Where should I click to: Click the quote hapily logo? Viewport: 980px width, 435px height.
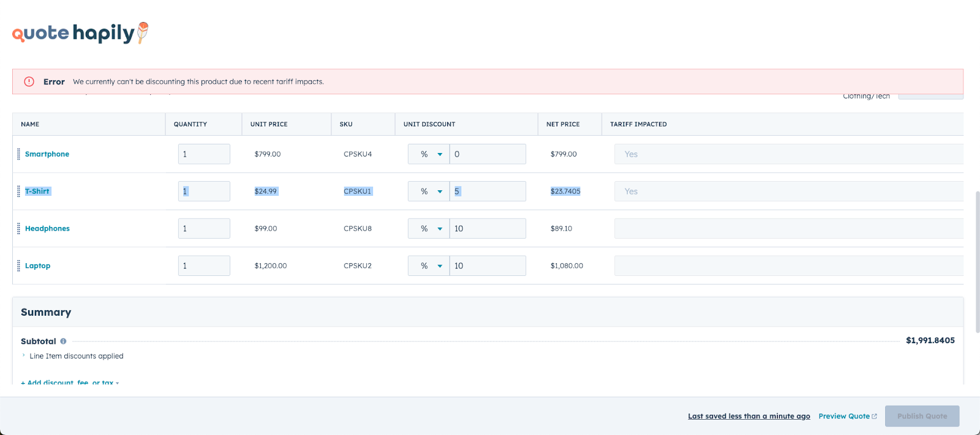coord(80,33)
